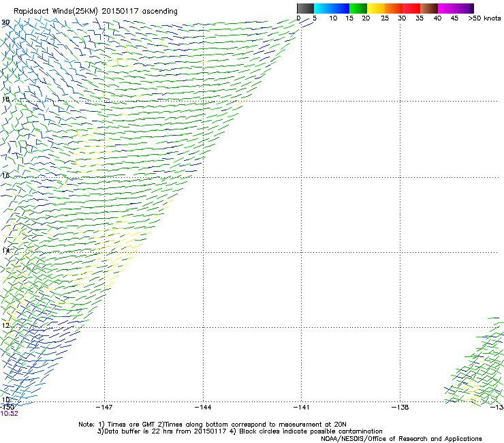Viewport: 504px width, 443px height.
Task: Click the '>50 knots' legend label
Action: pyautogui.click(x=484, y=18)
